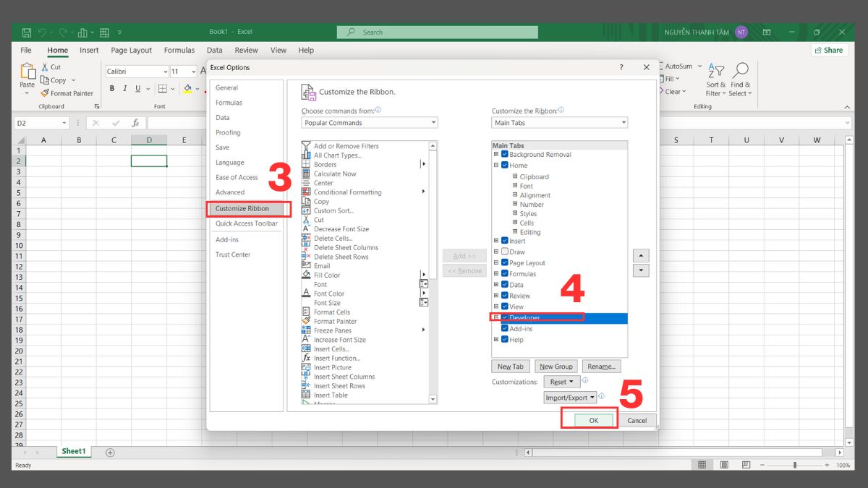Open the Choose commands from dropdown

click(434, 122)
